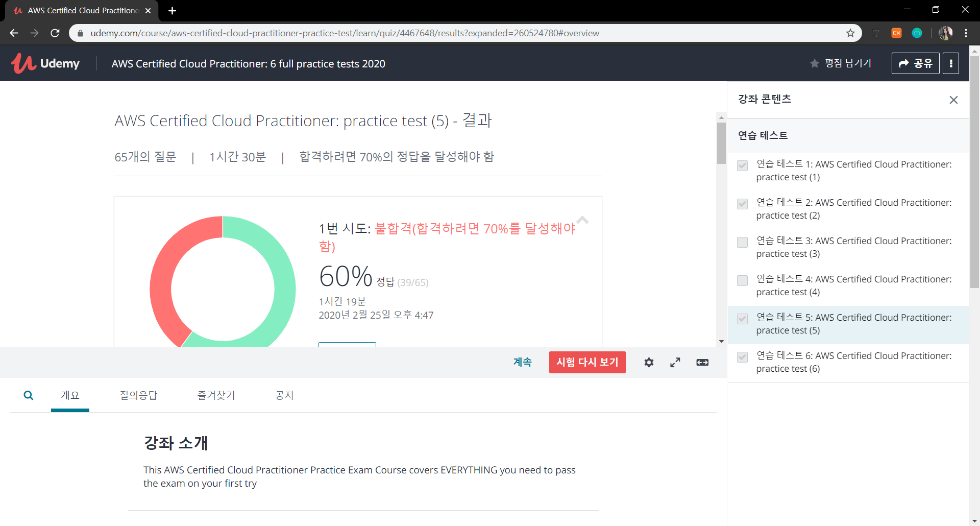The width and height of the screenshot is (980, 526).
Task: Click the Udemy logo
Action: click(45, 63)
